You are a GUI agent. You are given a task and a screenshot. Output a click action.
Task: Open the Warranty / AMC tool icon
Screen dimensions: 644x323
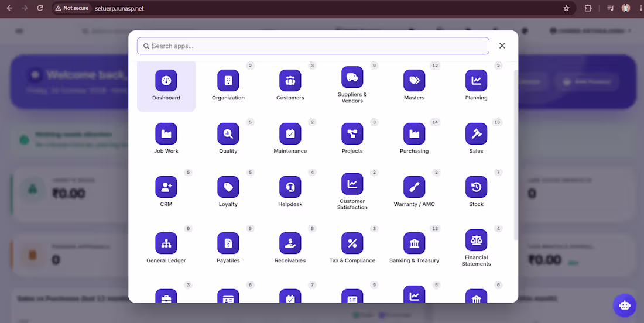[x=414, y=187]
